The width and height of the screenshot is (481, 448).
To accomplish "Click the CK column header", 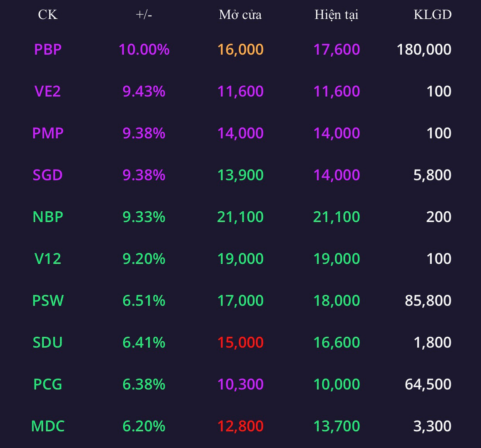I will pyautogui.click(x=47, y=15).
